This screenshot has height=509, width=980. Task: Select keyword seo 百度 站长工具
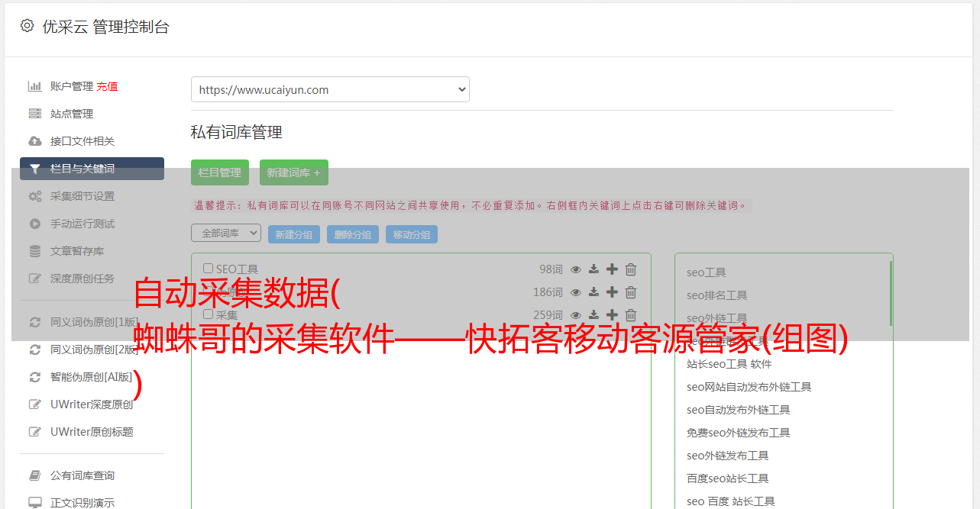(730, 501)
